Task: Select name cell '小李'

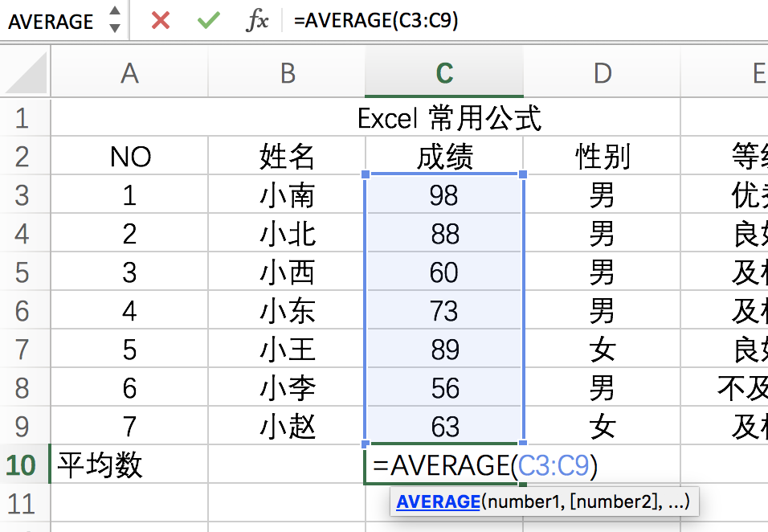Action: [287, 387]
